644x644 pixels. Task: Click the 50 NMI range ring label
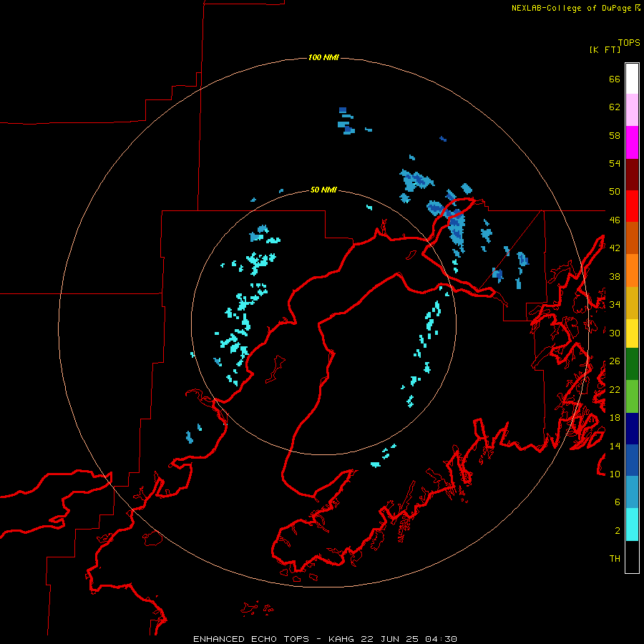pos(323,190)
